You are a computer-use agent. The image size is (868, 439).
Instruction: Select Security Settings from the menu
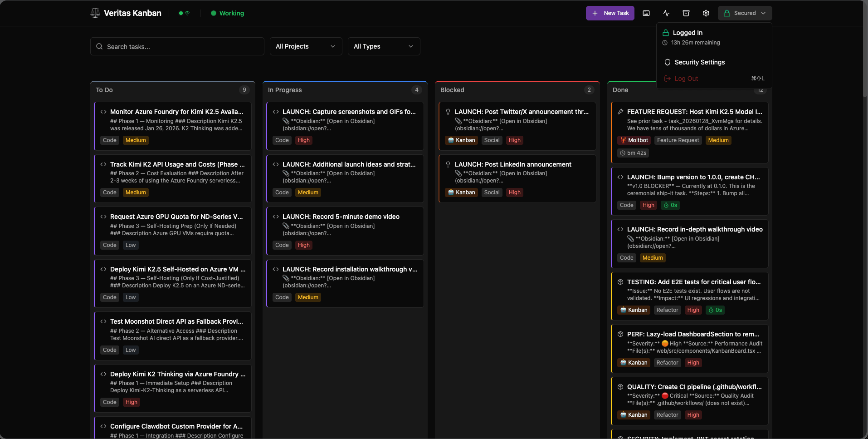699,62
